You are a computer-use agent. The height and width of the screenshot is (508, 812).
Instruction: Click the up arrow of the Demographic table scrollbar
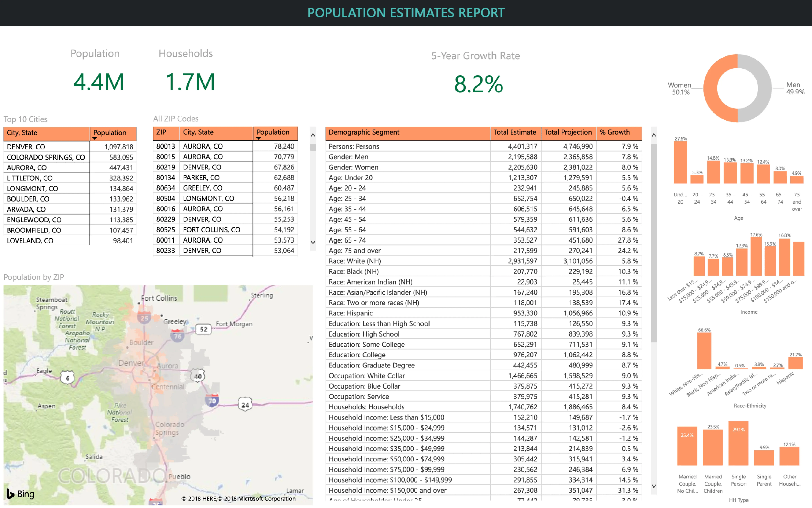654,135
